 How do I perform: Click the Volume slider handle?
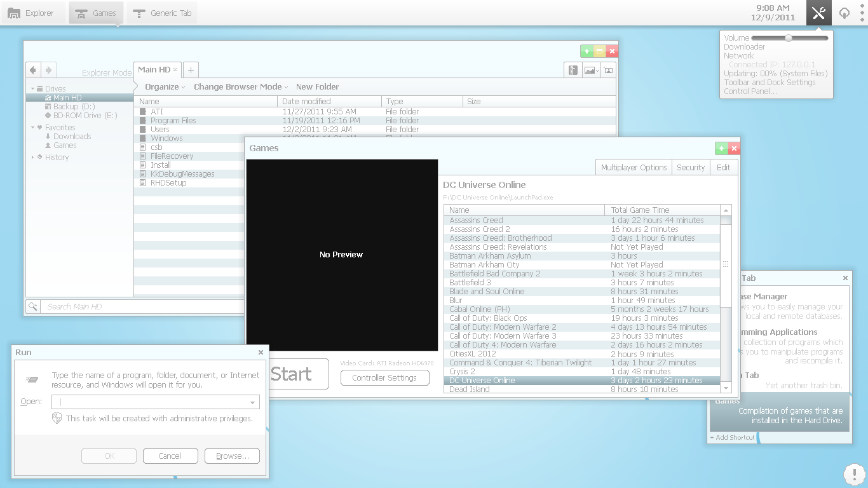click(x=789, y=38)
